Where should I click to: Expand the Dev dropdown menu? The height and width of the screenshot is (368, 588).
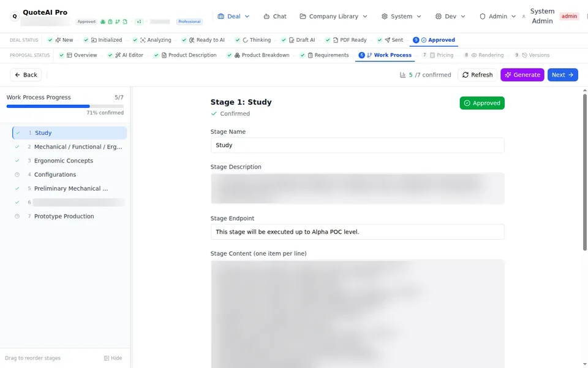click(x=450, y=17)
